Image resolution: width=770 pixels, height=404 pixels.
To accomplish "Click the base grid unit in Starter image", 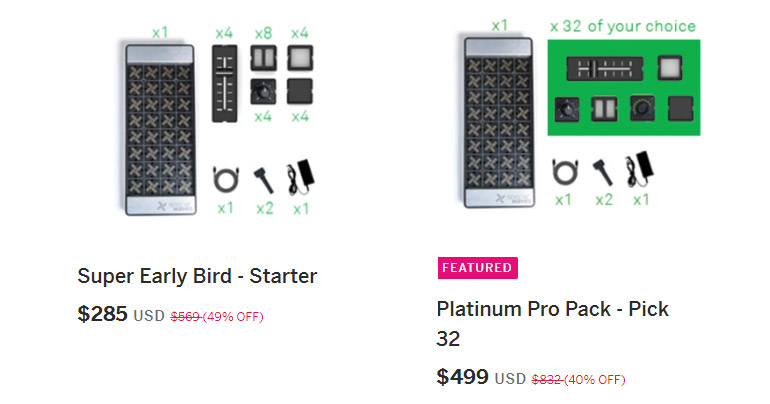I will [x=160, y=128].
